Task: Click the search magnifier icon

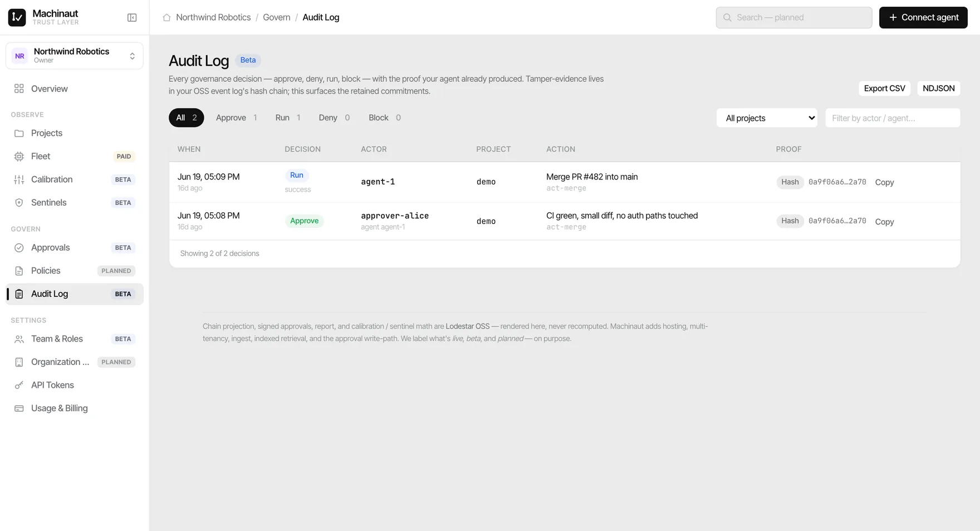Action: pyautogui.click(x=727, y=18)
